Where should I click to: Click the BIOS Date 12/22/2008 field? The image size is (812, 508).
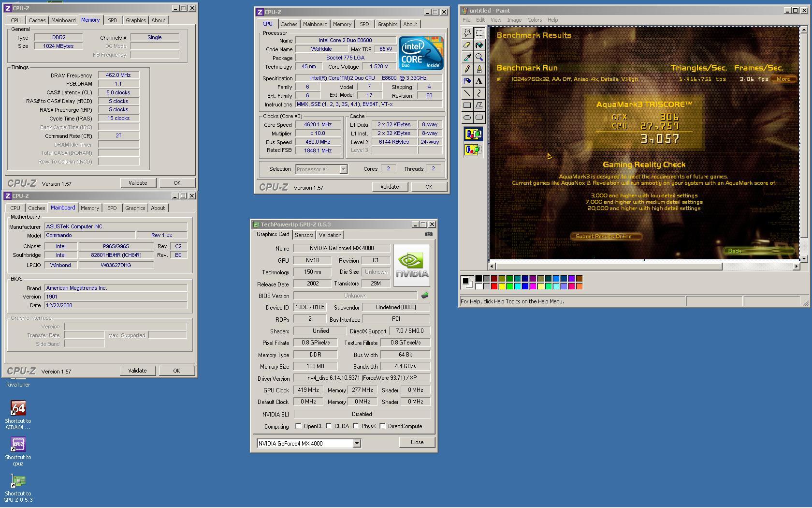pos(116,305)
